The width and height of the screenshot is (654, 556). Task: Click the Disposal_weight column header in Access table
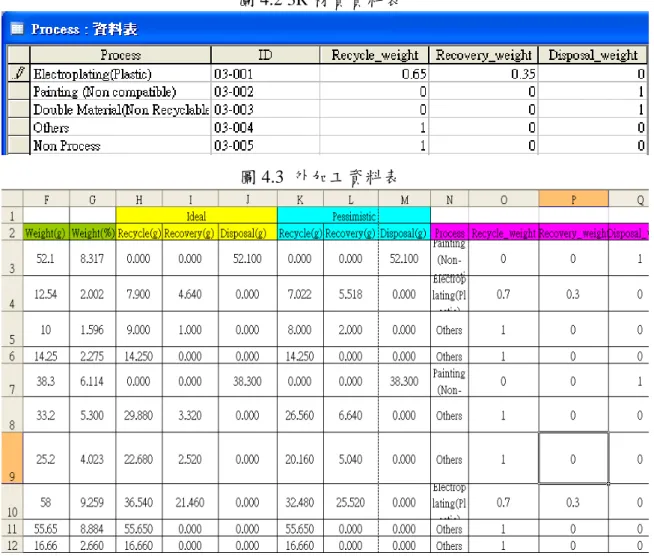pyautogui.click(x=593, y=55)
